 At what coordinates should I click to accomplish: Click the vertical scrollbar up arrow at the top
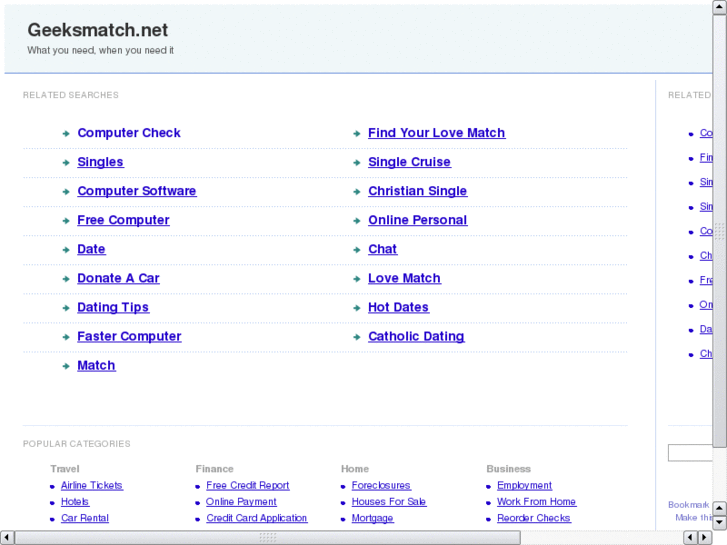(720, 7)
